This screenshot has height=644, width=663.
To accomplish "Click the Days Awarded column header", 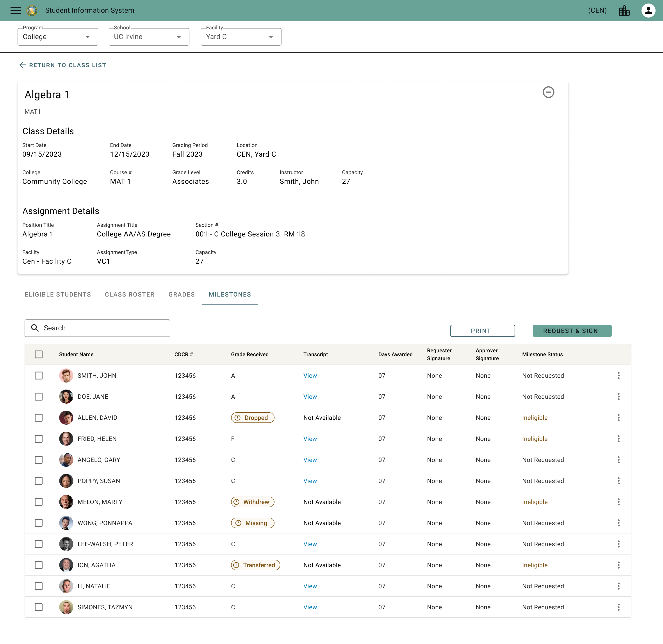I will [395, 354].
